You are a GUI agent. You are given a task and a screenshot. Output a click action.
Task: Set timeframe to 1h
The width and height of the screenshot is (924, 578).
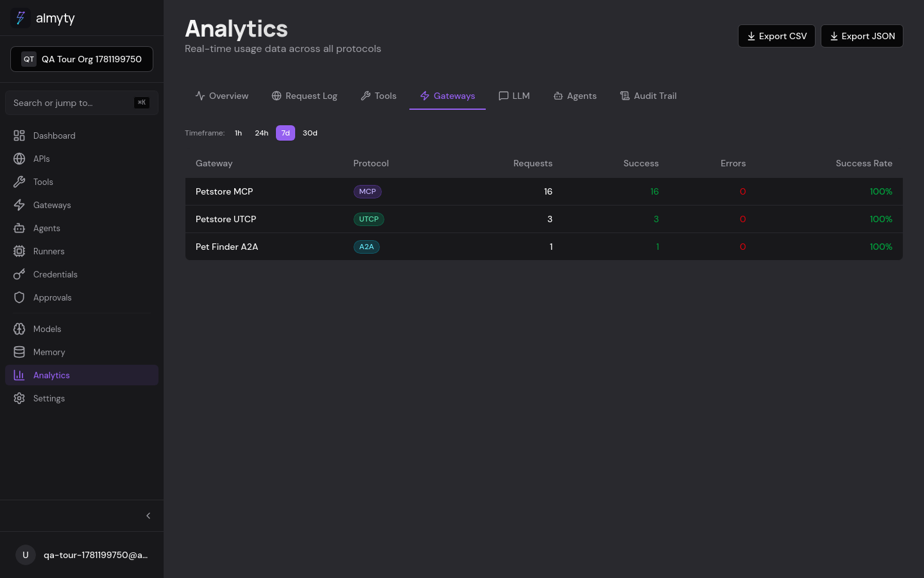[238, 133]
